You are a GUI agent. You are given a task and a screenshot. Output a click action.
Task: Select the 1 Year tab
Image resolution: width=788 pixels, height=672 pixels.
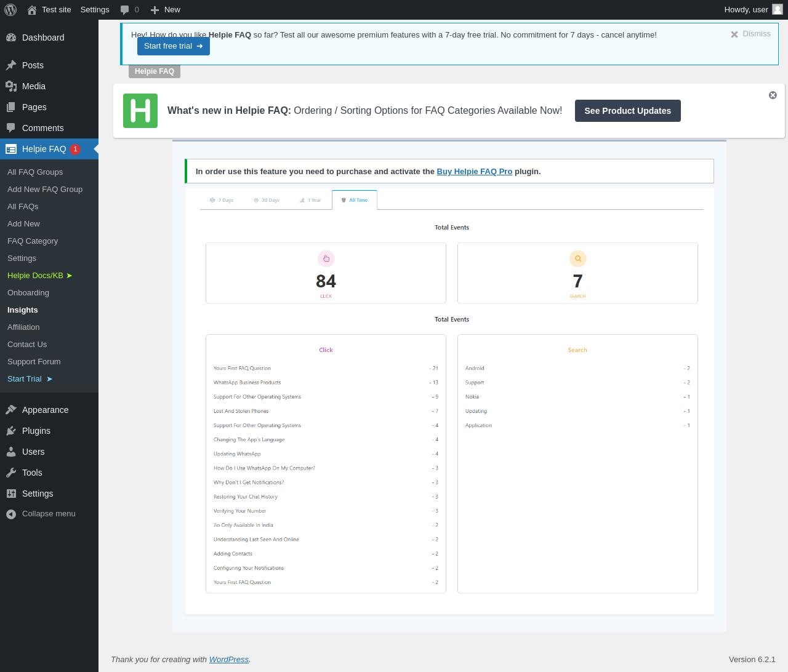[x=310, y=200]
